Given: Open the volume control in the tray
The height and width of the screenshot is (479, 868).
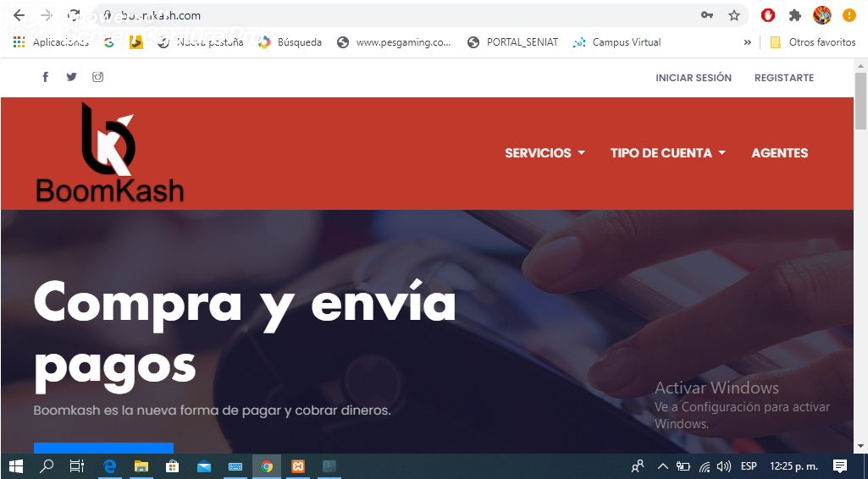Looking at the screenshot, I should click(x=723, y=466).
